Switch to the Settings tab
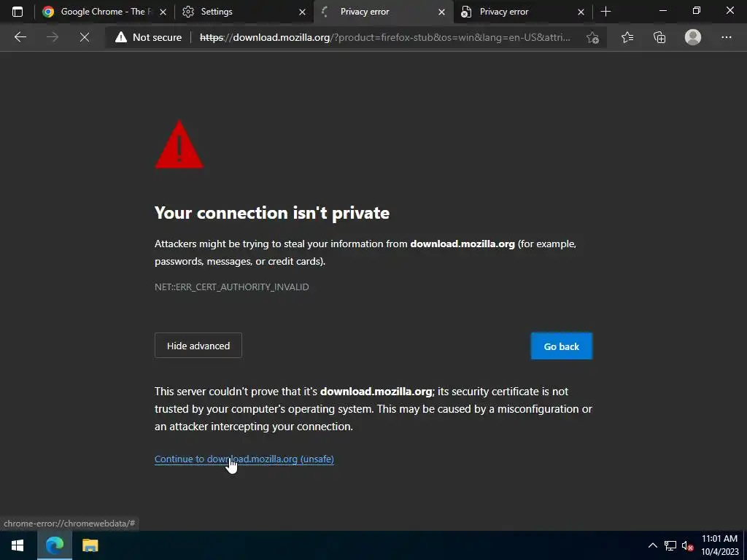 pyautogui.click(x=244, y=12)
